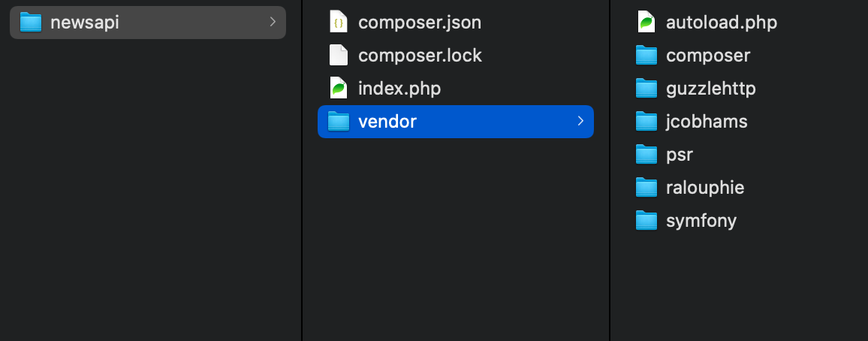Select the ralouphie folder name
This screenshot has width=868, height=341.
705,187
